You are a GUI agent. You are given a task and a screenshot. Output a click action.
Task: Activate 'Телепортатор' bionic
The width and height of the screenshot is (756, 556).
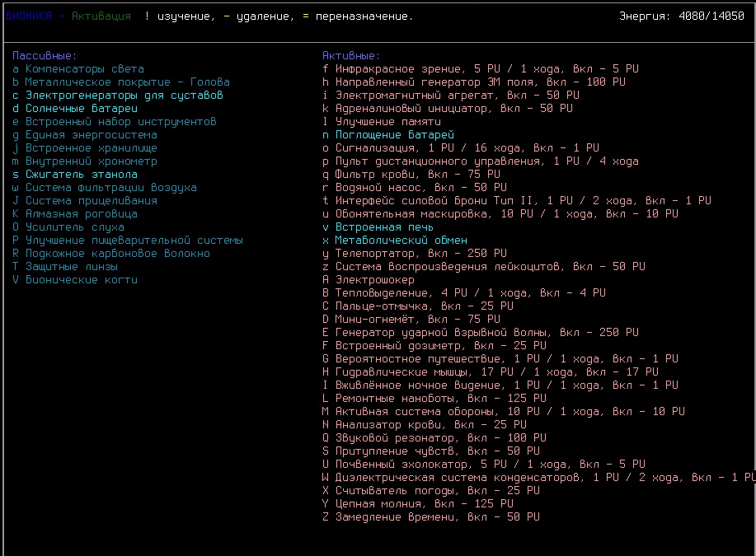point(415,254)
